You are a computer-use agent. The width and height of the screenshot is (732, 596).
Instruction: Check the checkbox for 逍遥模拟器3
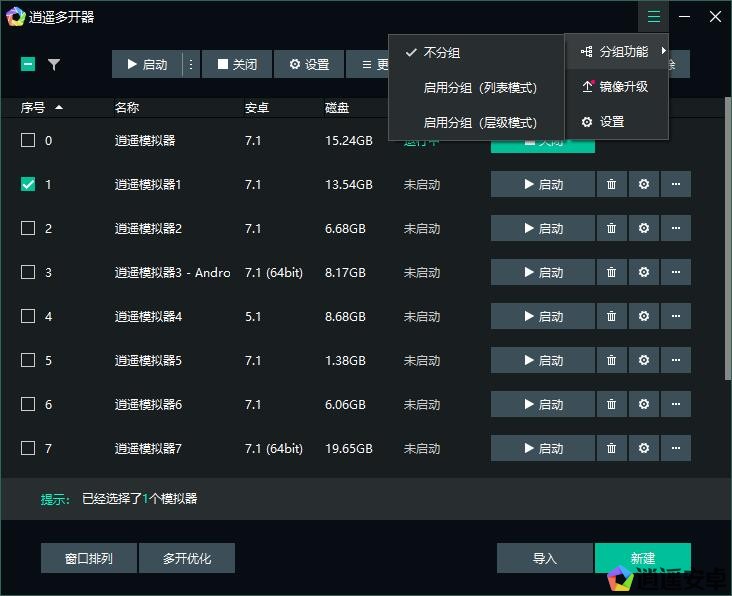pyautogui.click(x=28, y=273)
